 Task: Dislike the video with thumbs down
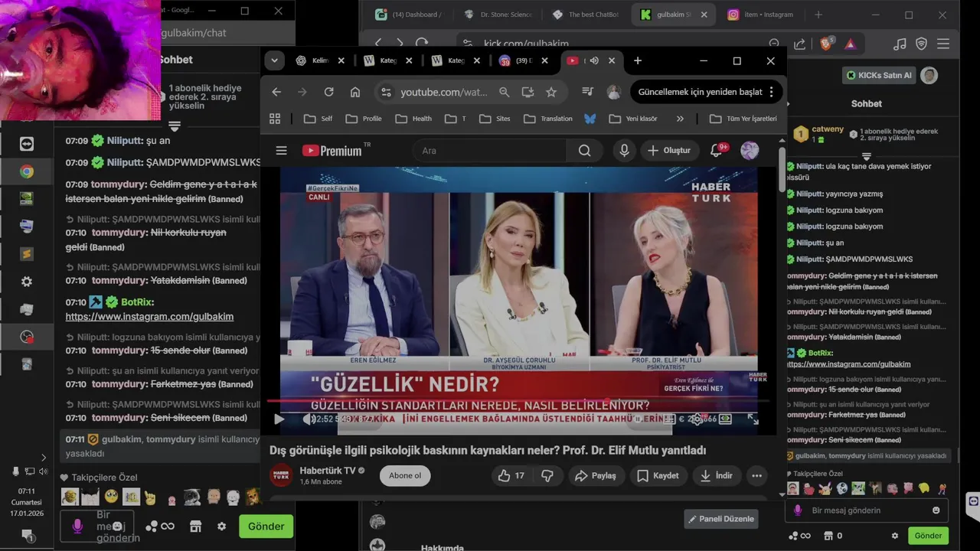click(x=547, y=475)
